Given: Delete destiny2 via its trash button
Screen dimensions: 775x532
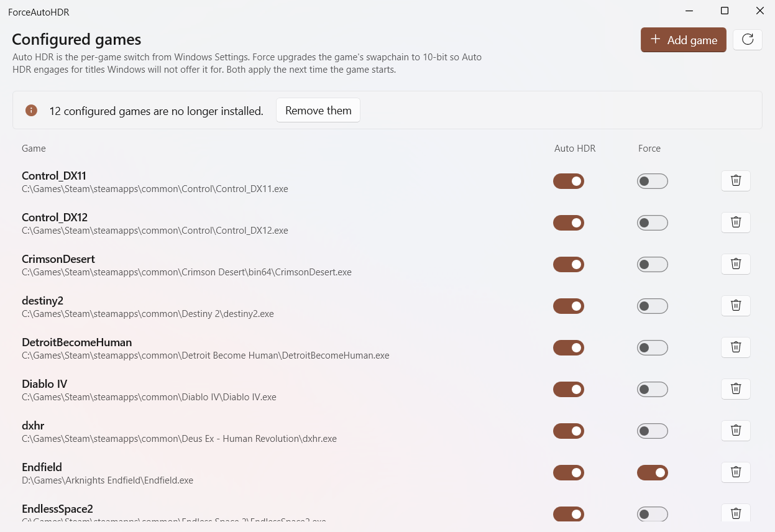Looking at the screenshot, I should click(736, 306).
